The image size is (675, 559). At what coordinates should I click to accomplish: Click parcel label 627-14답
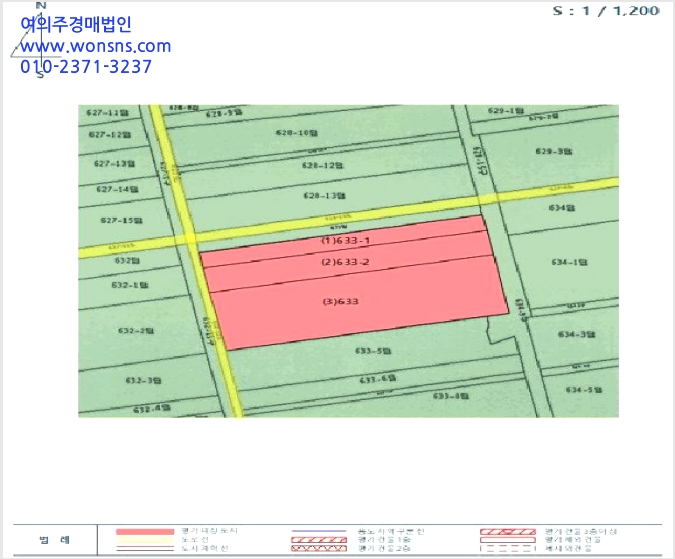[117, 189]
